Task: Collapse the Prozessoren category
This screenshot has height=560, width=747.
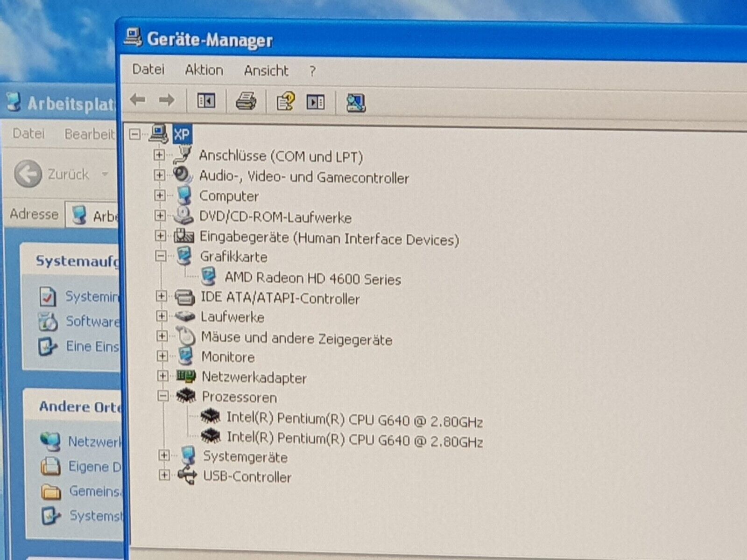Action: coord(163,396)
